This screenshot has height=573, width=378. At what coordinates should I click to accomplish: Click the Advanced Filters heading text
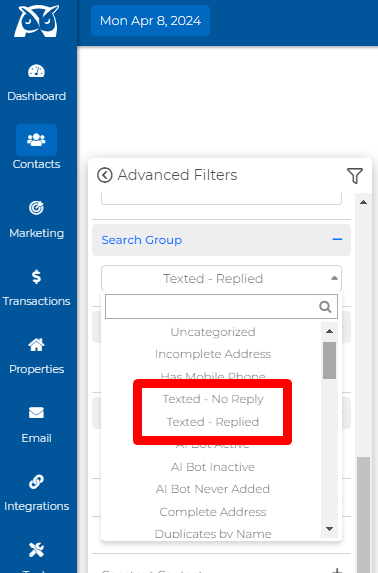click(x=177, y=175)
